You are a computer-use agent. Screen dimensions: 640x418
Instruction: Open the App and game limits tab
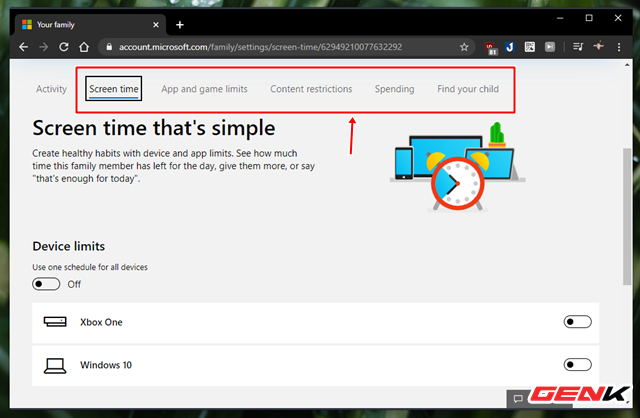[204, 89]
